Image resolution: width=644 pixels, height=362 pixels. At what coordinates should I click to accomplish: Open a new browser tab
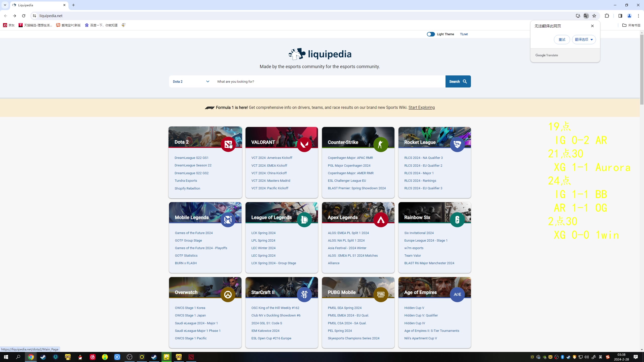pyautogui.click(x=73, y=5)
